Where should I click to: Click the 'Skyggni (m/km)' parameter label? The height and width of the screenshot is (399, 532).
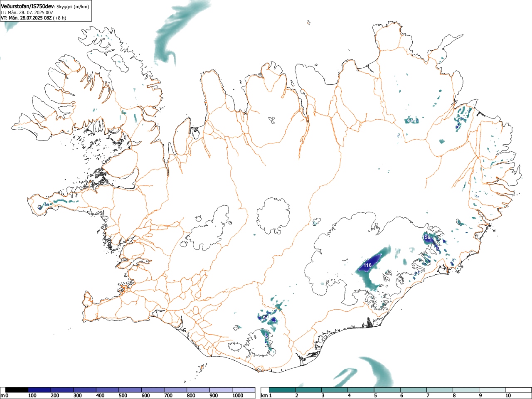[73, 7]
